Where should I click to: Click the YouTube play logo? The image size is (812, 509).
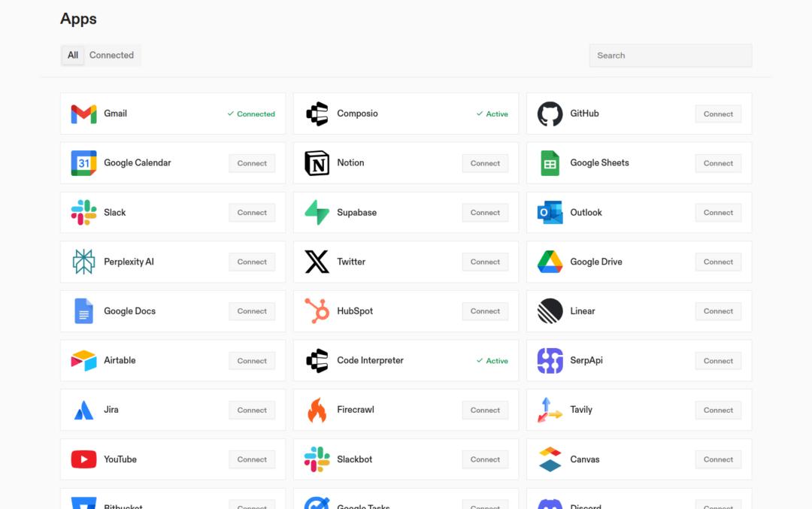83,459
